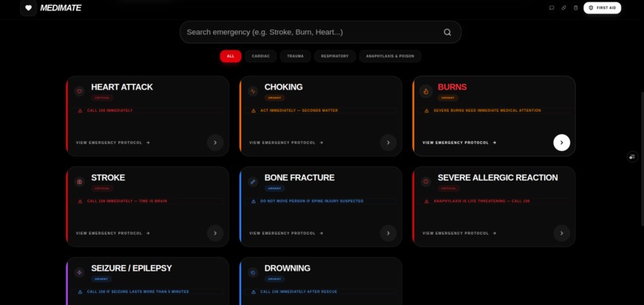Click the Critical badge under Heart Attack
Screen dimensions: 644x305
(101, 98)
